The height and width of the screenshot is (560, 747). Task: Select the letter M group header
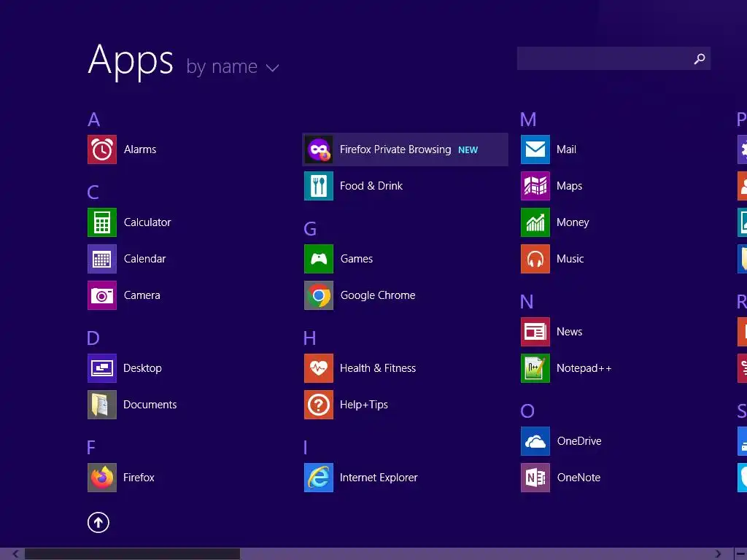tap(528, 120)
